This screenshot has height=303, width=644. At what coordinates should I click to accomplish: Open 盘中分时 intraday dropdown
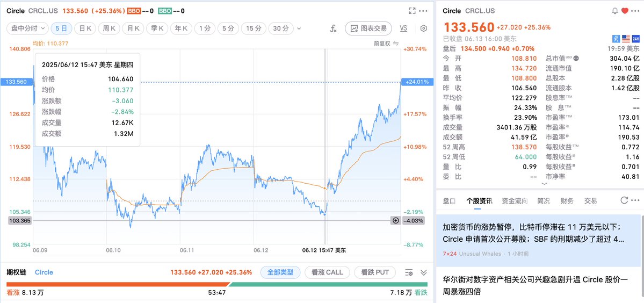pyautogui.click(x=27, y=28)
